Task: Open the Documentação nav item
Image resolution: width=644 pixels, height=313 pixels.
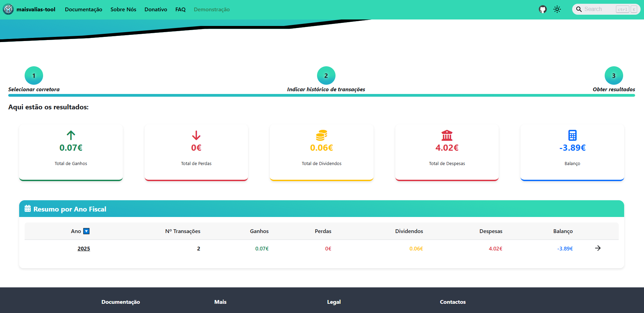Action: [x=83, y=10]
